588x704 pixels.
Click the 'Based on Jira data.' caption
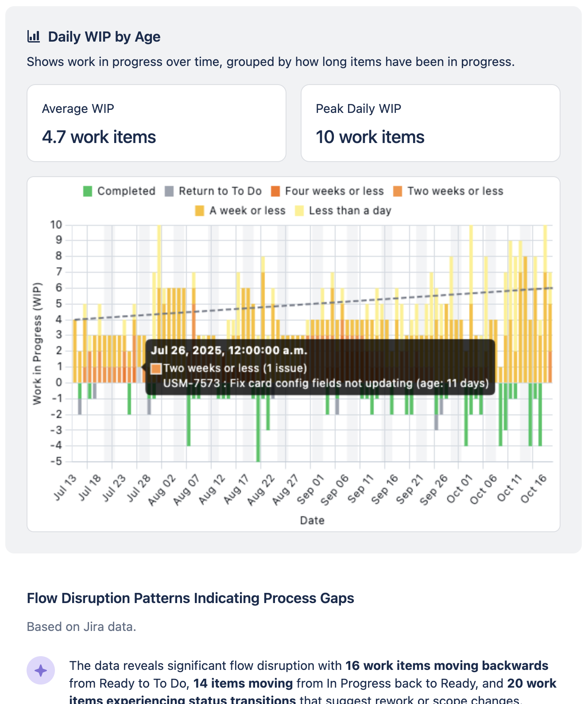click(81, 627)
